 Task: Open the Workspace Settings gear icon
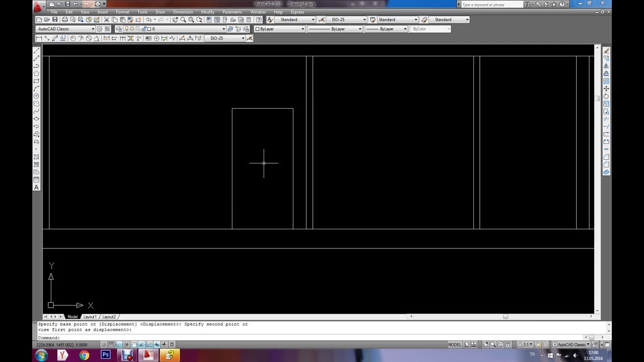99,29
